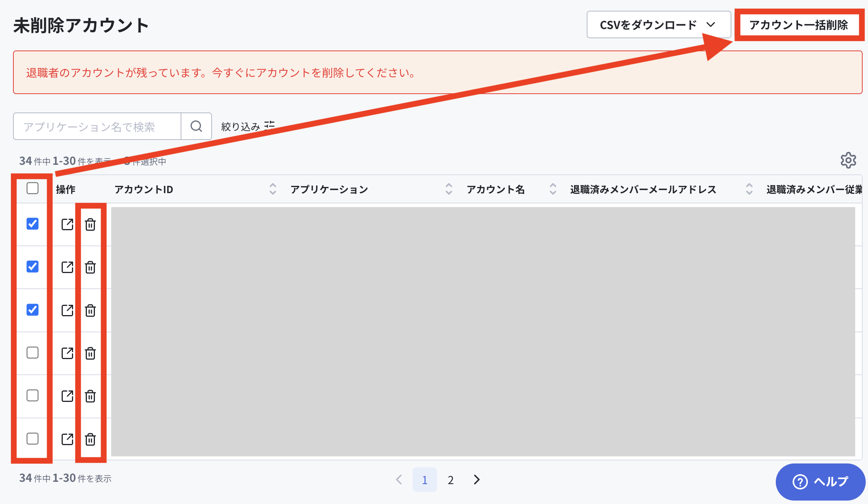
Task: Click the 退職者のアカウント warning message text
Action: click(x=221, y=73)
